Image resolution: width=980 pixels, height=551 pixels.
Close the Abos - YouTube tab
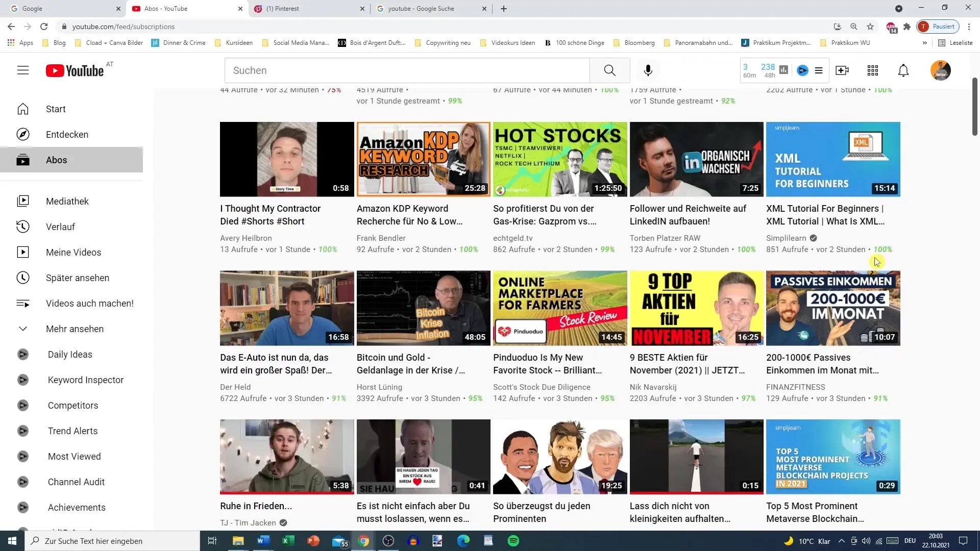240,9
